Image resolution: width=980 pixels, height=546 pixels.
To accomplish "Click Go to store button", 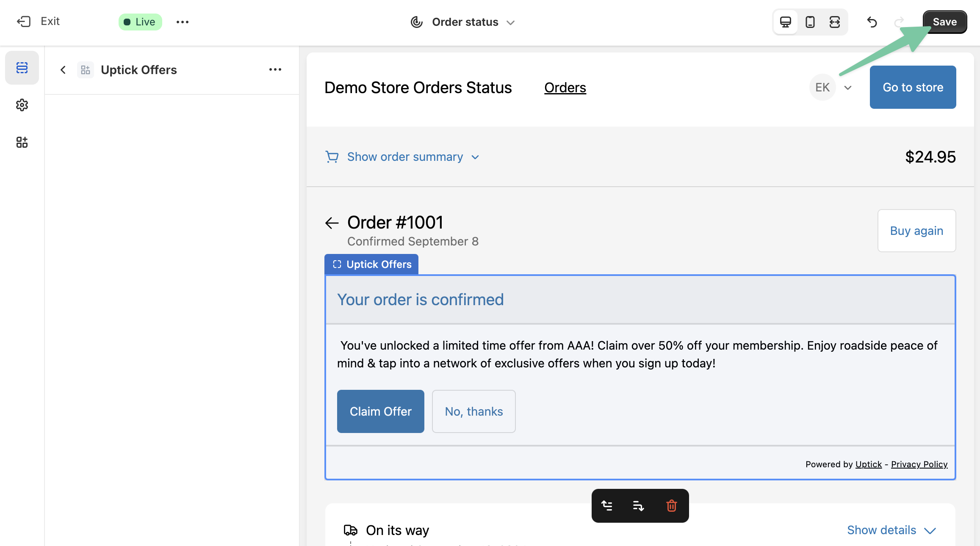I will 913,87.
